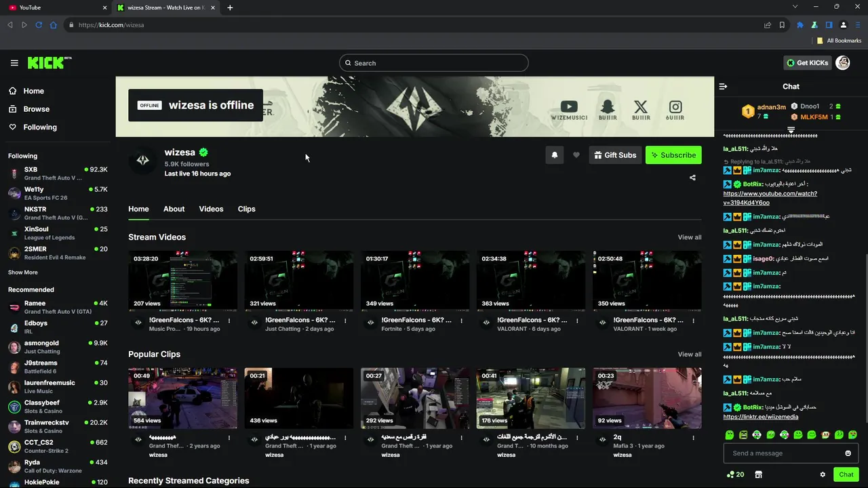Open chat settings gear icon

(x=823, y=474)
